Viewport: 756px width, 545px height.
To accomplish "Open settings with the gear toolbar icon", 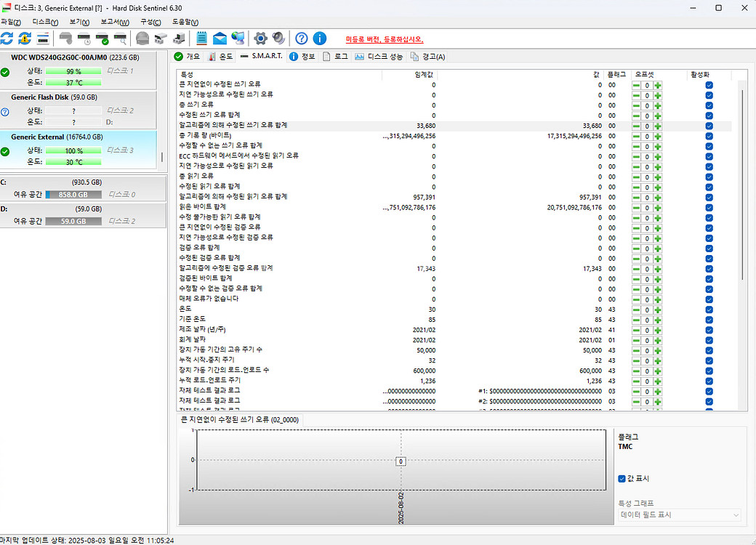I will 260,39.
